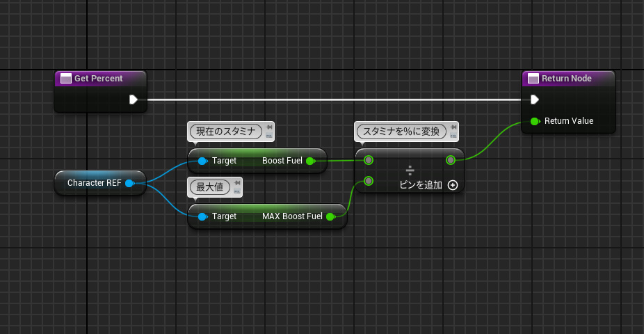Click the Return Value label

569,121
